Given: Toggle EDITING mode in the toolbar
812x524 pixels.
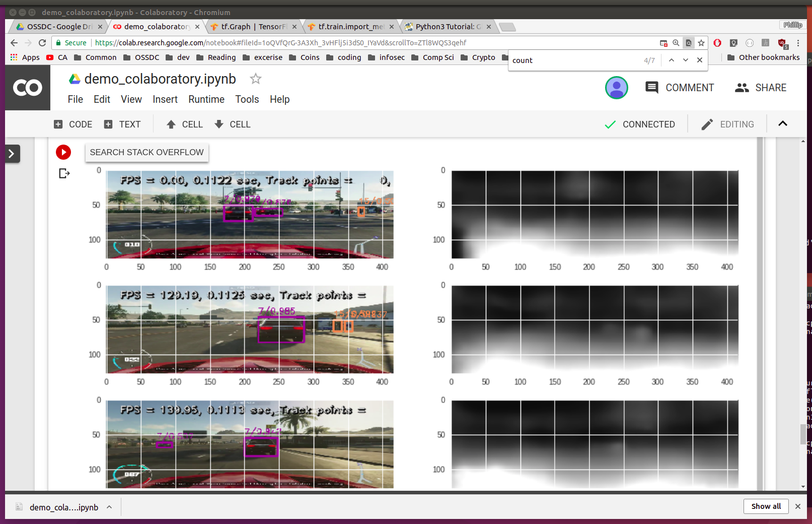Looking at the screenshot, I should [x=727, y=124].
